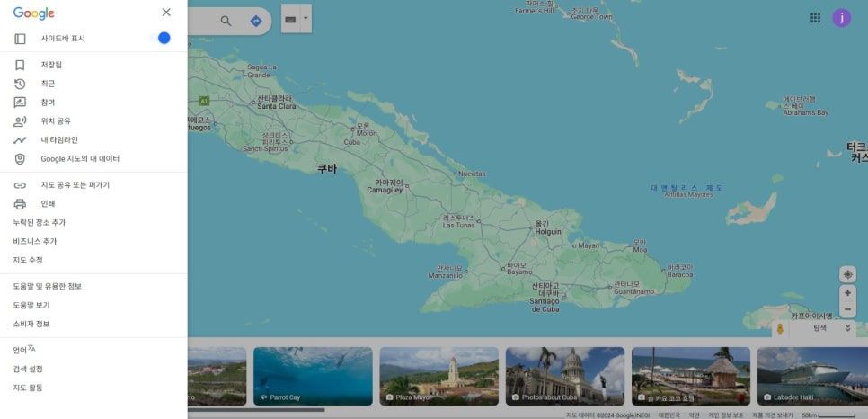This screenshot has height=419, width=868.
Task: Click the Google logo in the side menu
Action: coord(34,13)
